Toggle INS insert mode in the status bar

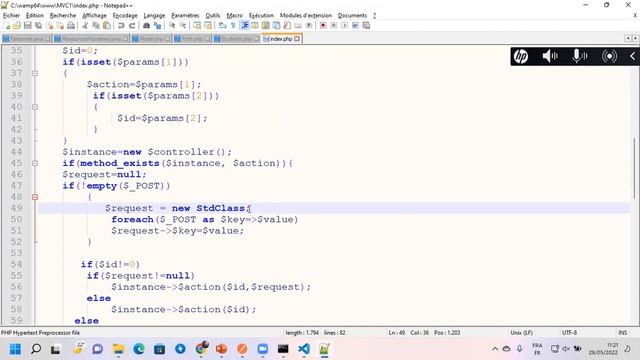(622, 333)
